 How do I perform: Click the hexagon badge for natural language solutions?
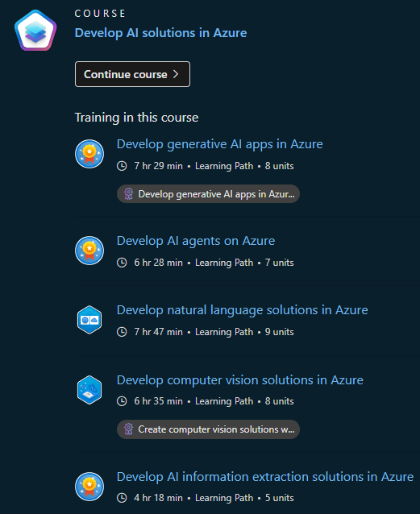tap(89, 320)
